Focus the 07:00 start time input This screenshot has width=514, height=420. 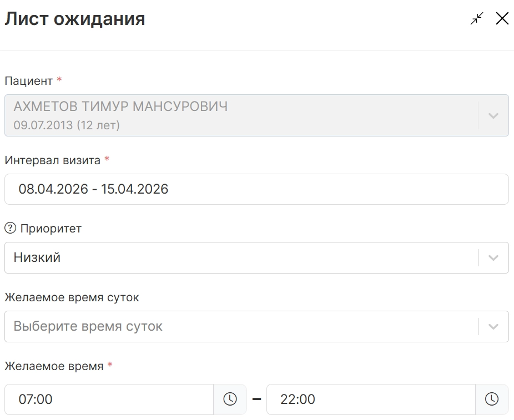(109, 399)
